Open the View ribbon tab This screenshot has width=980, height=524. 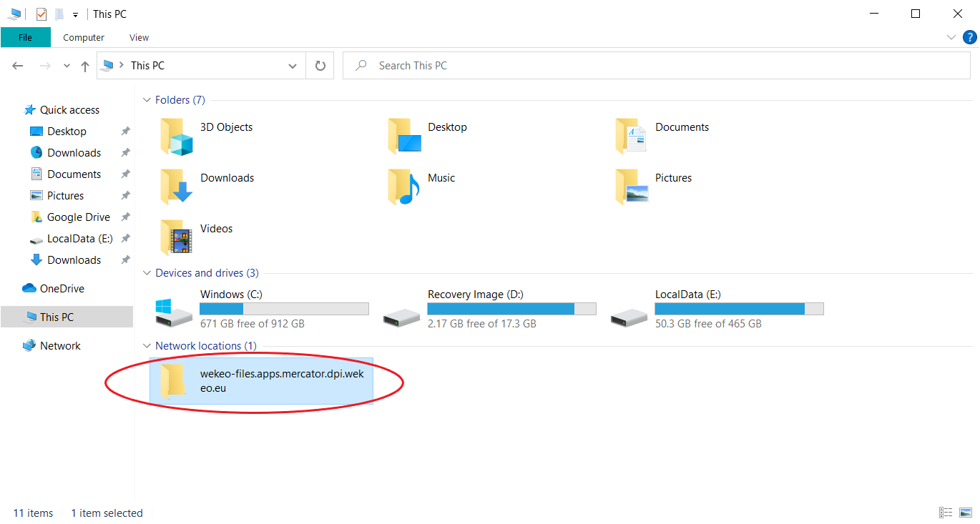click(139, 37)
